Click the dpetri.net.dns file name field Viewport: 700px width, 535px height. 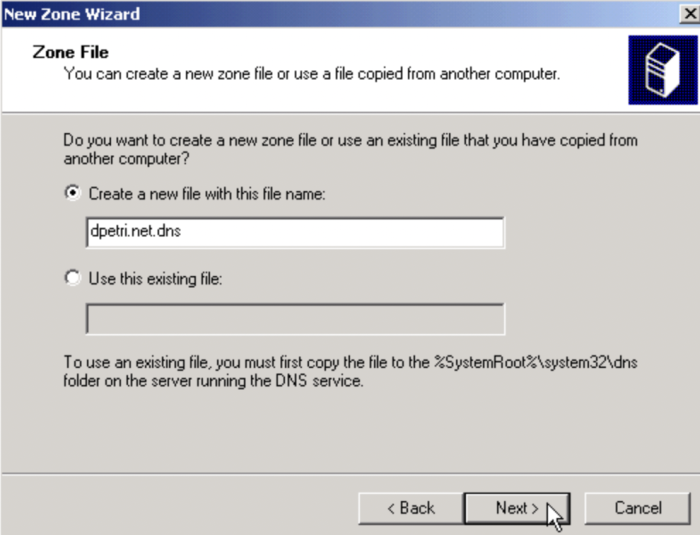[295, 232]
